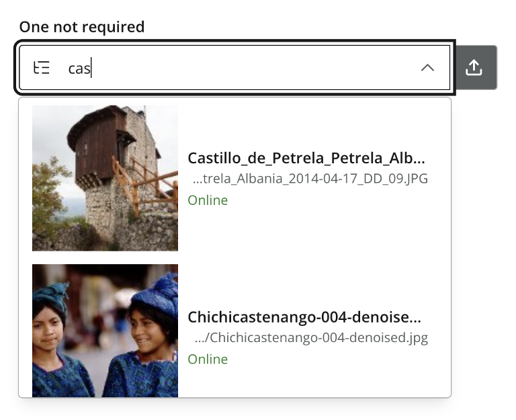
Task: Select the Chichicastenango girls thumbnail
Action: 105,331
